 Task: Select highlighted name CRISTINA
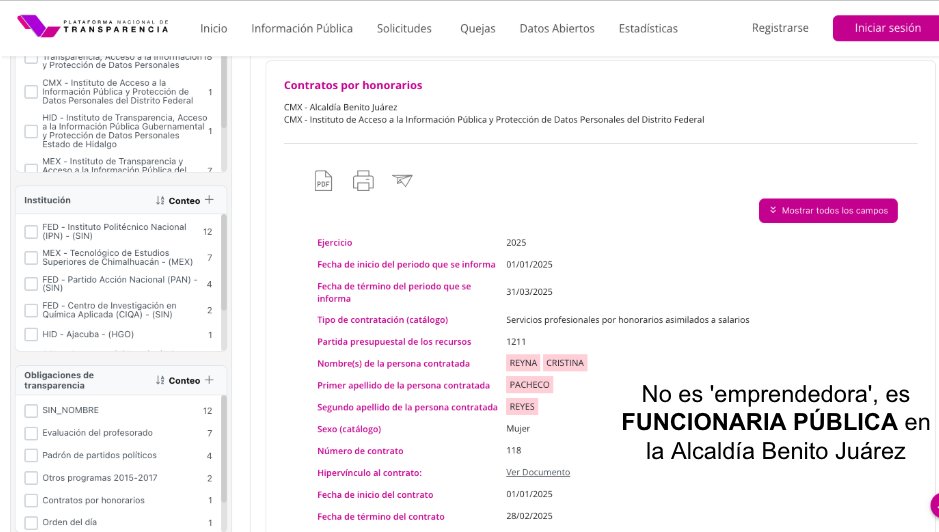click(565, 363)
